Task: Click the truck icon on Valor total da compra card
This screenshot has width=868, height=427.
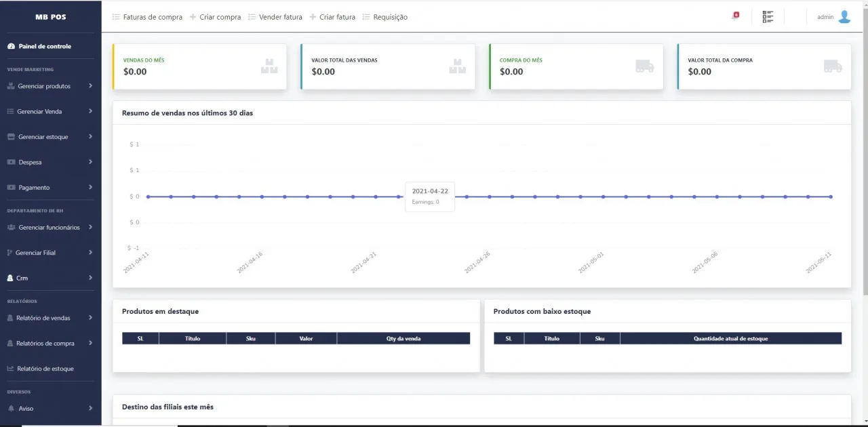Action: point(833,66)
